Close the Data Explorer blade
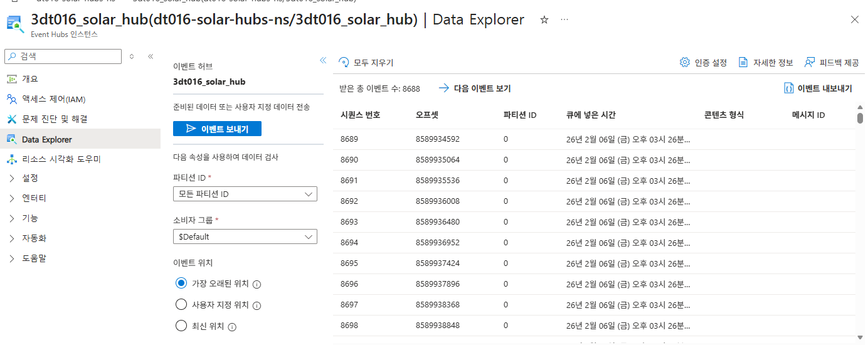This screenshot has width=868, height=345. [854, 20]
